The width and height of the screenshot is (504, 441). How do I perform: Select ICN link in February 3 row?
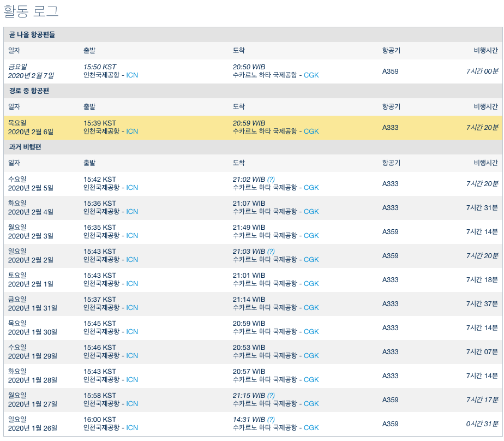(x=132, y=236)
